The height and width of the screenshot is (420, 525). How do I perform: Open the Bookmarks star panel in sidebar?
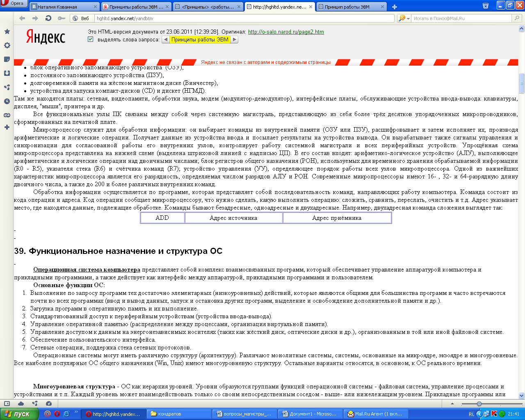pos(7,32)
